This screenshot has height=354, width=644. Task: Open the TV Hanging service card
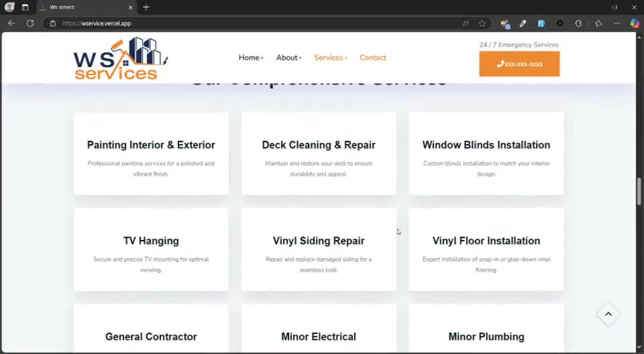pos(151,249)
